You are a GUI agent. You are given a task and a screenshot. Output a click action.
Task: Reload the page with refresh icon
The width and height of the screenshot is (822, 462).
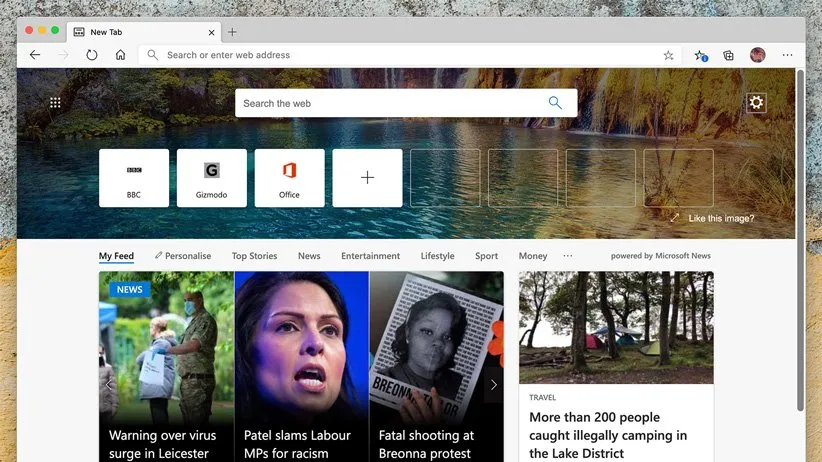coord(92,55)
